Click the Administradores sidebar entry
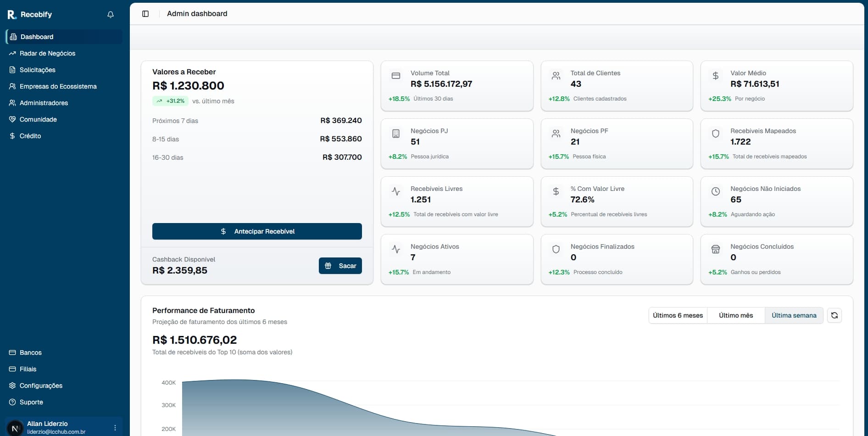The width and height of the screenshot is (868, 436). point(44,103)
